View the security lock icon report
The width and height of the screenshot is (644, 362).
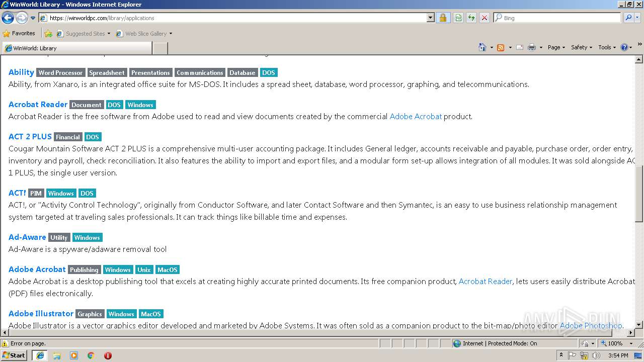(443, 18)
